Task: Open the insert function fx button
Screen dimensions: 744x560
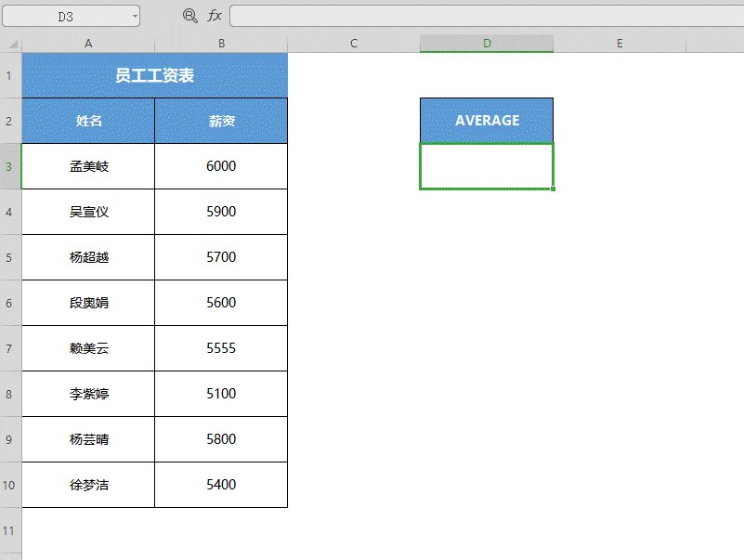Action: (x=215, y=16)
